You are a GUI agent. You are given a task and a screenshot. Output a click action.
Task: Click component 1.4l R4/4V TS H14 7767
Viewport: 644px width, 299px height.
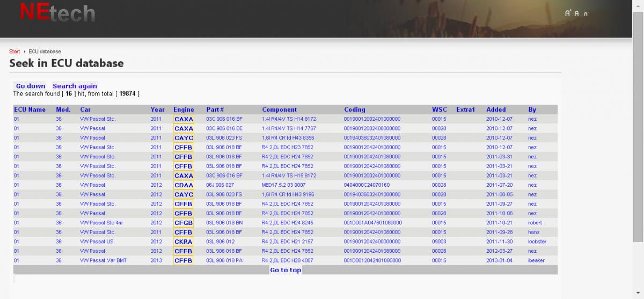coord(289,128)
